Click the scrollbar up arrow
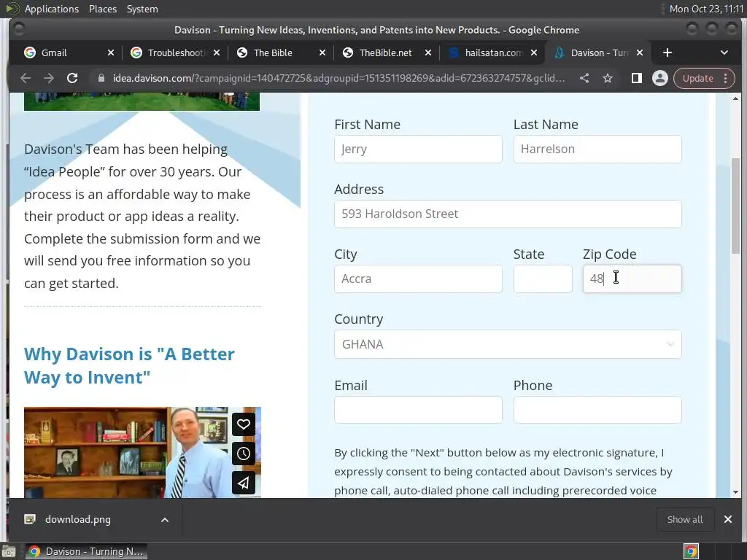This screenshot has height=560, width=747. coord(735,98)
